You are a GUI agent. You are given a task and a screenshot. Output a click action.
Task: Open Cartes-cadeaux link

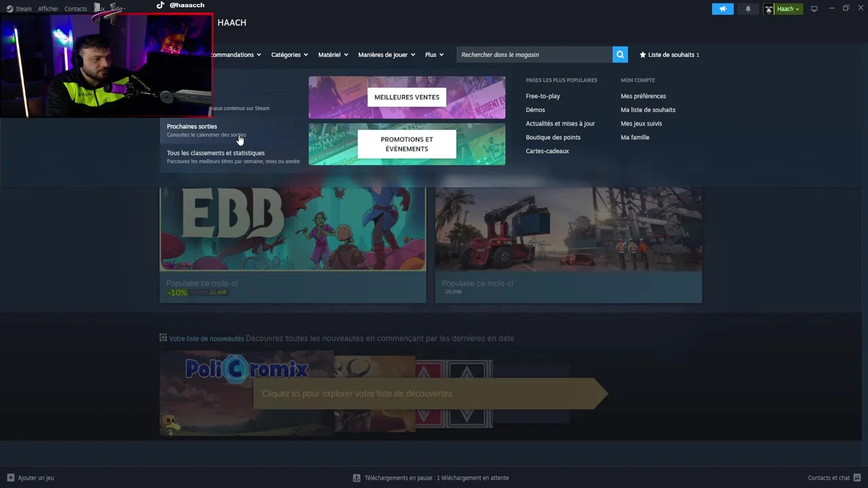(x=547, y=151)
